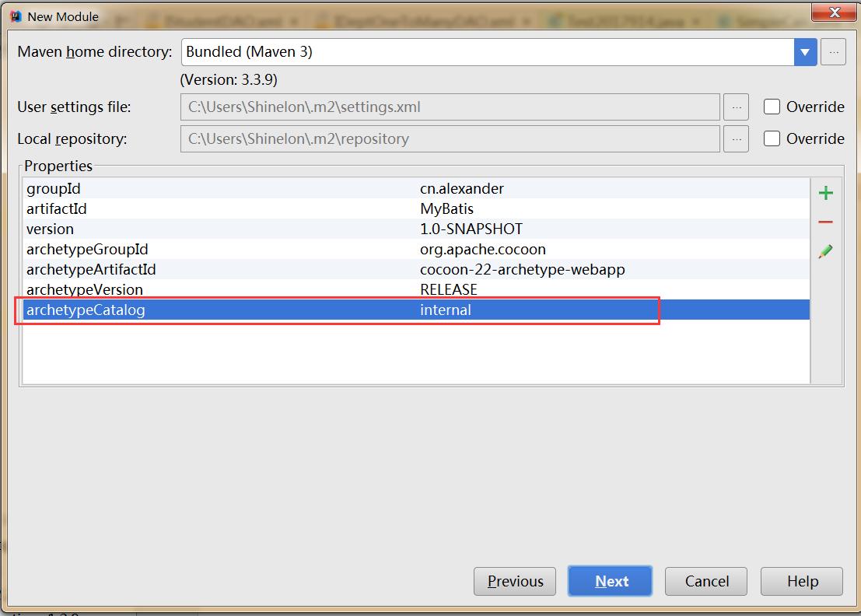This screenshot has width=861, height=616.
Task: Click the Bundled (Maven 3) combo box text
Action: 249,51
